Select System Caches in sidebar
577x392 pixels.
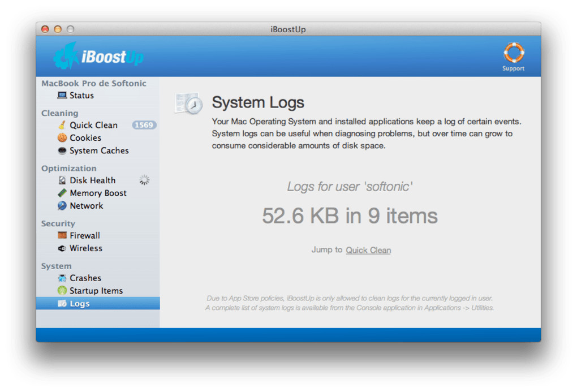point(98,150)
